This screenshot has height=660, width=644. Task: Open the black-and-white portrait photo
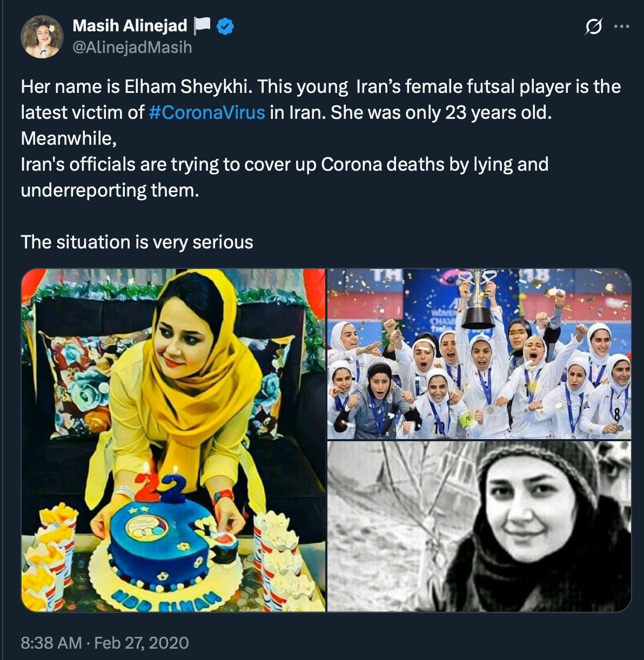(x=479, y=527)
